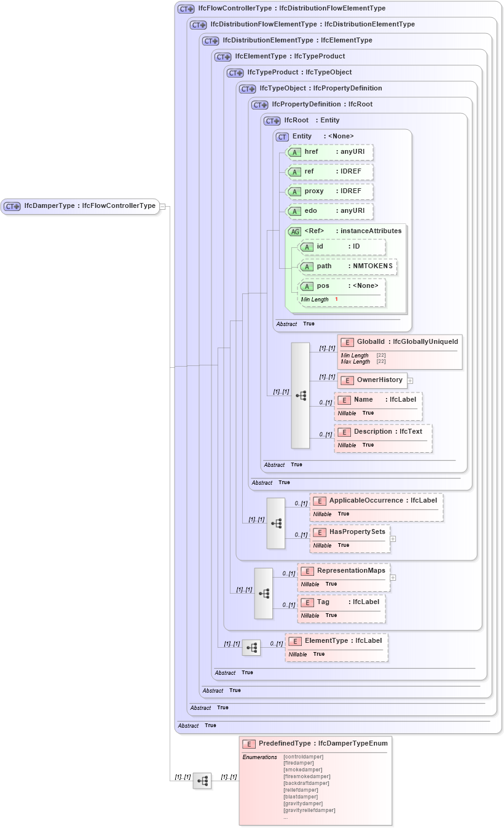Click the E icon of PredefinedType
Viewport: 504px width, 828px height.
[249, 743]
